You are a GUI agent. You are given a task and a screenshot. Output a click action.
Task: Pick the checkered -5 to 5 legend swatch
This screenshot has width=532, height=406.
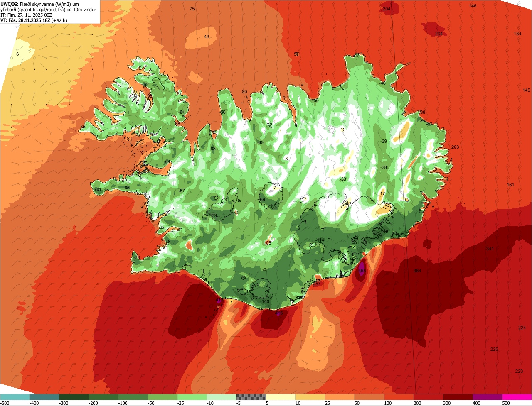click(x=251, y=397)
